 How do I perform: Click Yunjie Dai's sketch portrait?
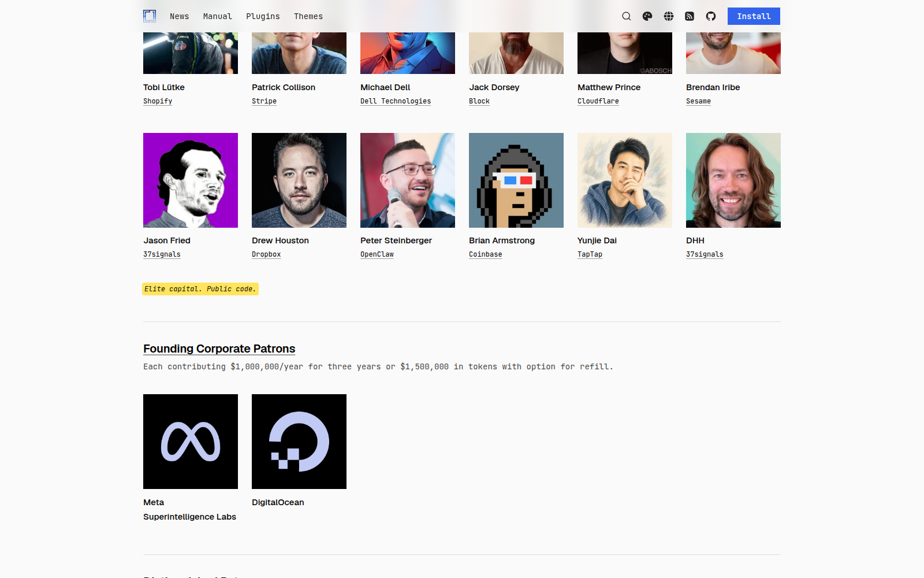625,180
